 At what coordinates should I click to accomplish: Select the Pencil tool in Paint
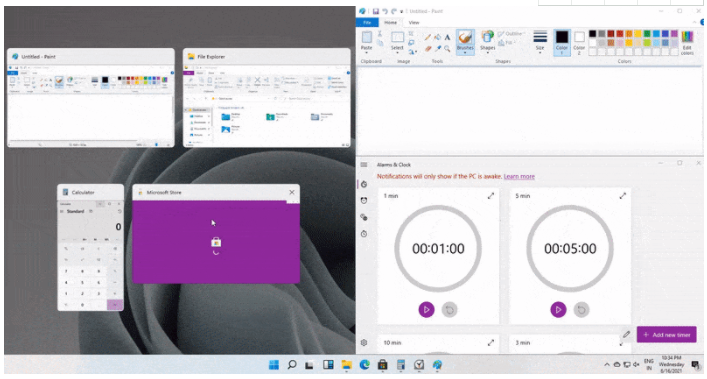pyautogui.click(x=427, y=37)
